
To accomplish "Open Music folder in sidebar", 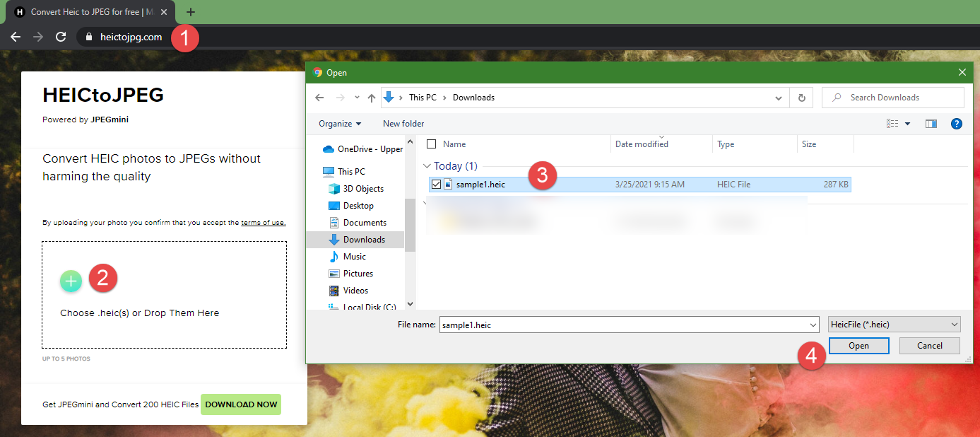I will tap(348, 257).
